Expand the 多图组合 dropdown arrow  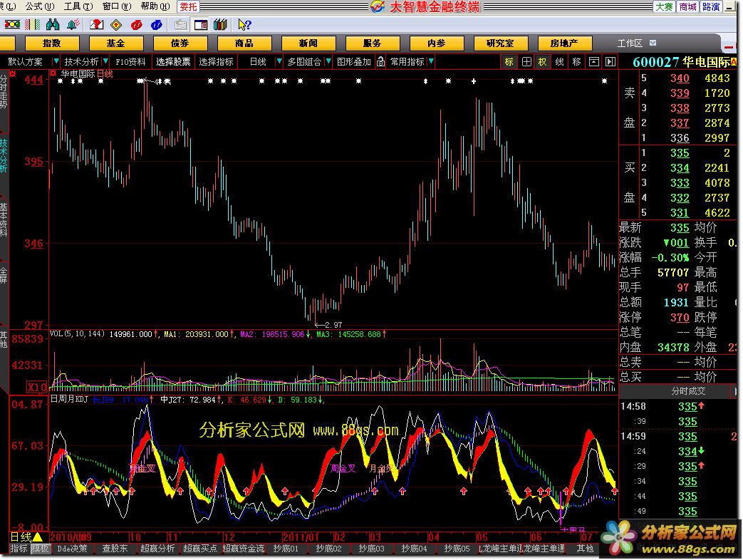(328, 61)
